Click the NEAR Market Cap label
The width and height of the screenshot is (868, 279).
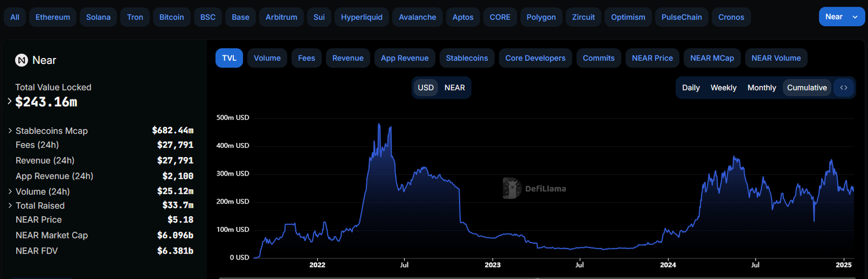coord(52,235)
